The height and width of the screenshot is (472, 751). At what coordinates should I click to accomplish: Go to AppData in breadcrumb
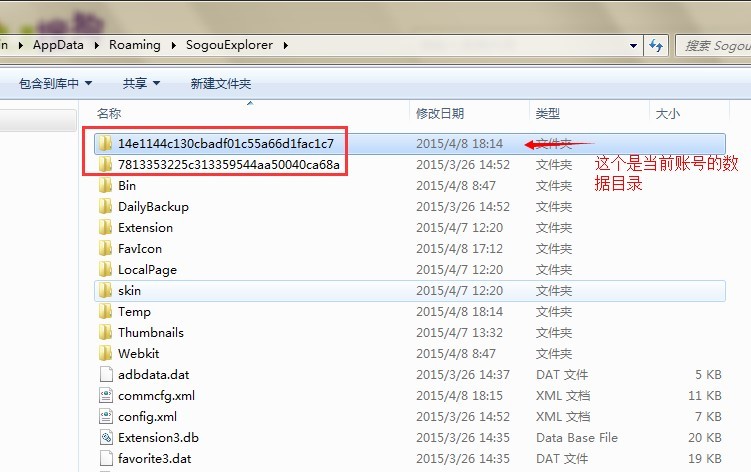(x=58, y=45)
